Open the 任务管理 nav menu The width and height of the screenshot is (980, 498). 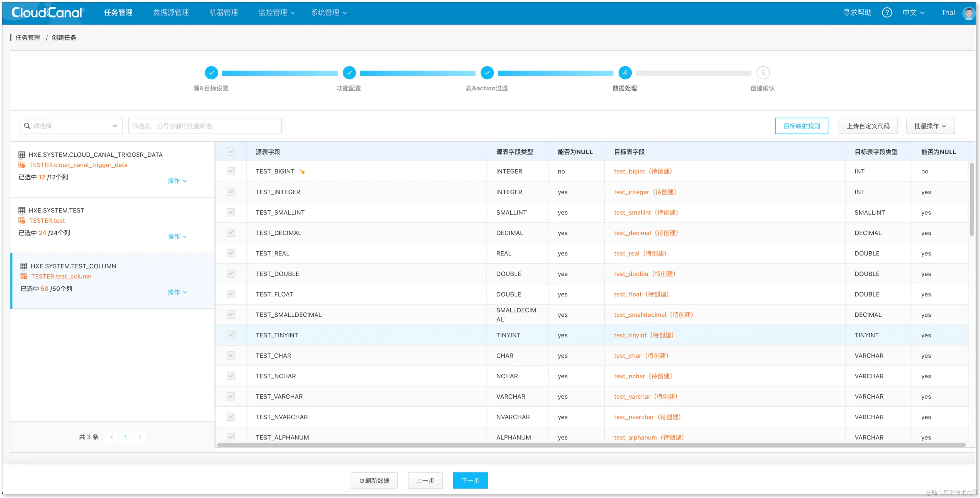(118, 13)
